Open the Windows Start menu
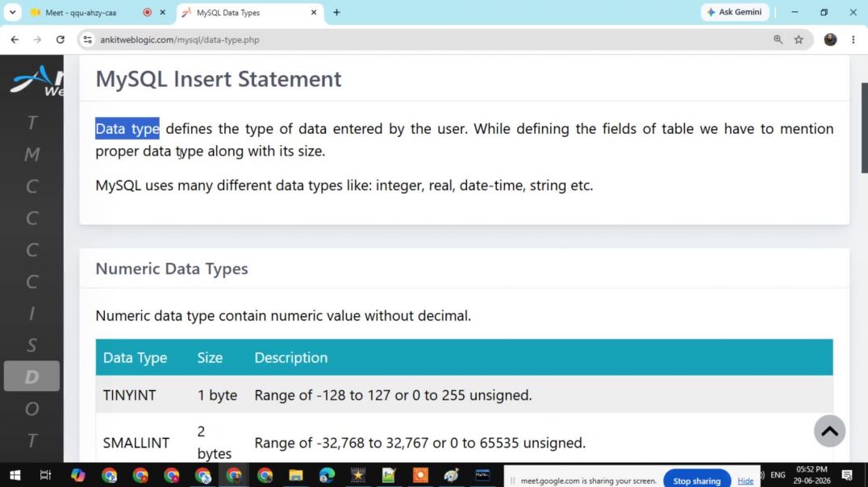868x487 pixels. (15, 475)
